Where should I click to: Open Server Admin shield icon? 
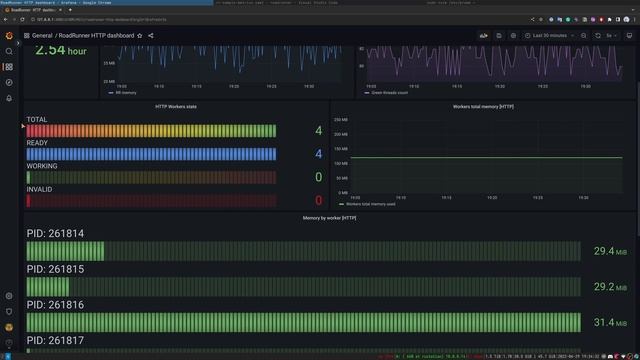(x=9, y=311)
